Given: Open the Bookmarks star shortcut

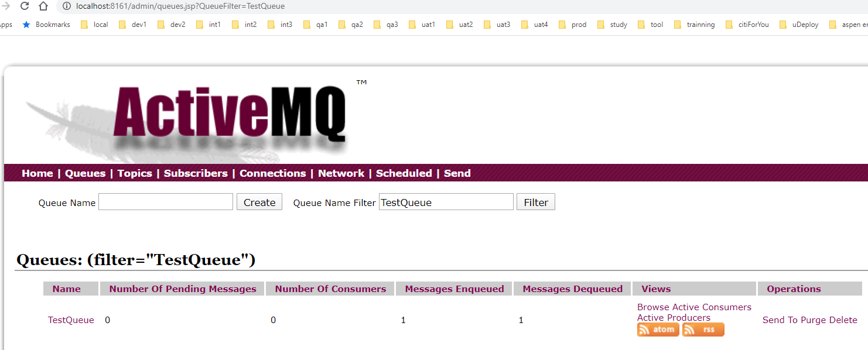Looking at the screenshot, I should [x=46, y=25].
